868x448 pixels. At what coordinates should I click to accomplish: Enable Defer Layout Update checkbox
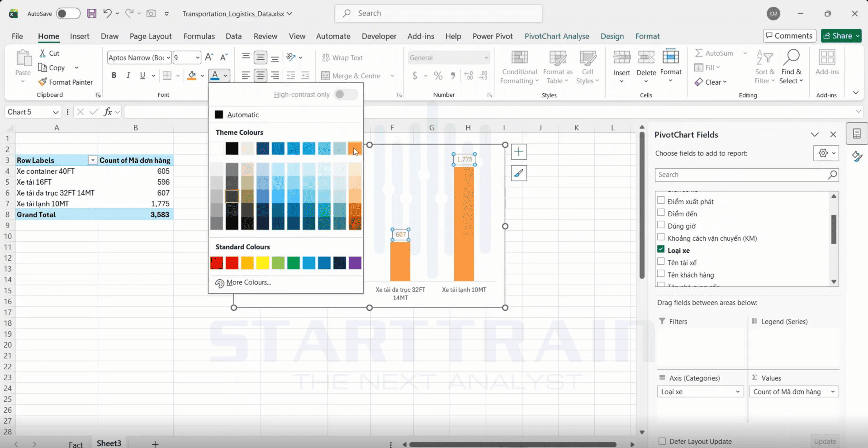coord(662,441)
